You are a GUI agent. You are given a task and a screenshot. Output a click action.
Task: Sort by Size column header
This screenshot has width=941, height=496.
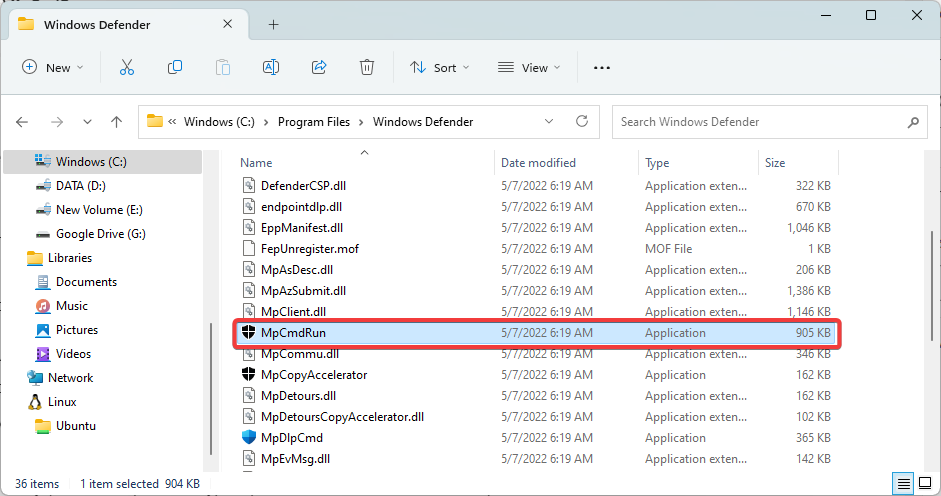point(775,163)
